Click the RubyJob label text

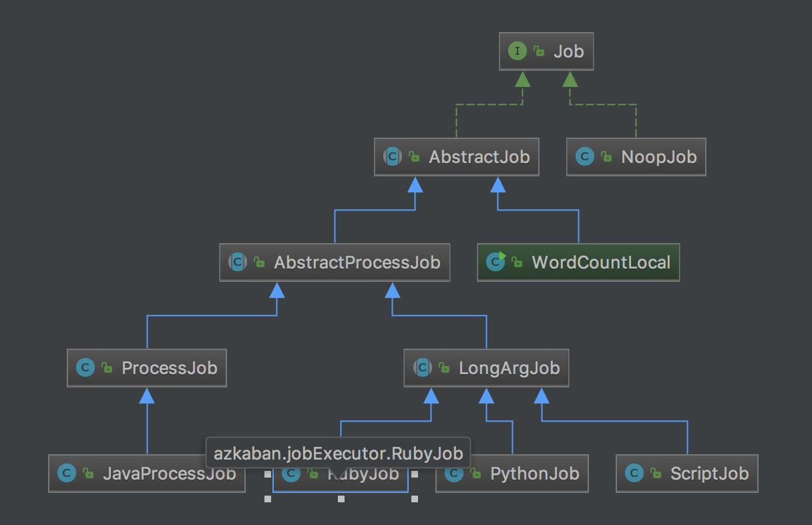[363, 474]
